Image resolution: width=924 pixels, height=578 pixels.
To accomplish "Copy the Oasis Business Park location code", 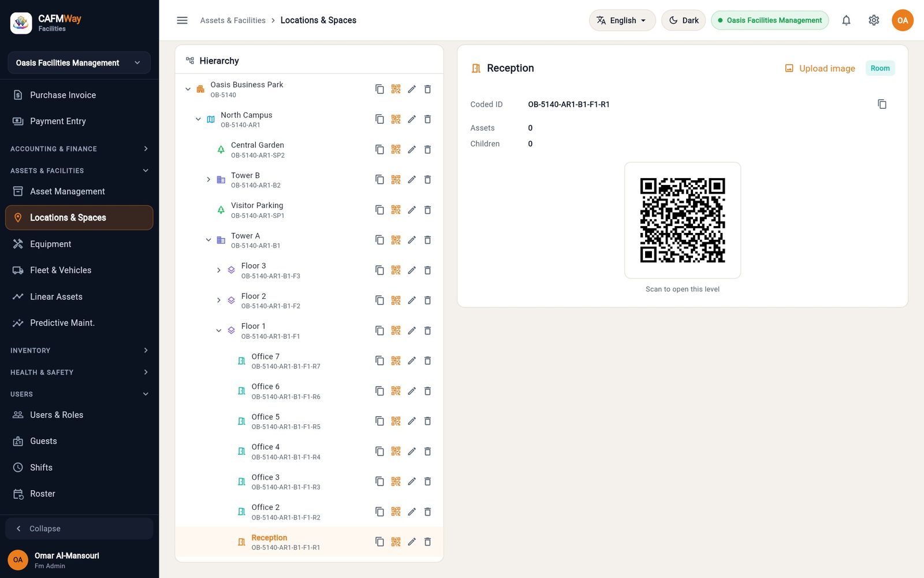I will click(x=379, y=89).
